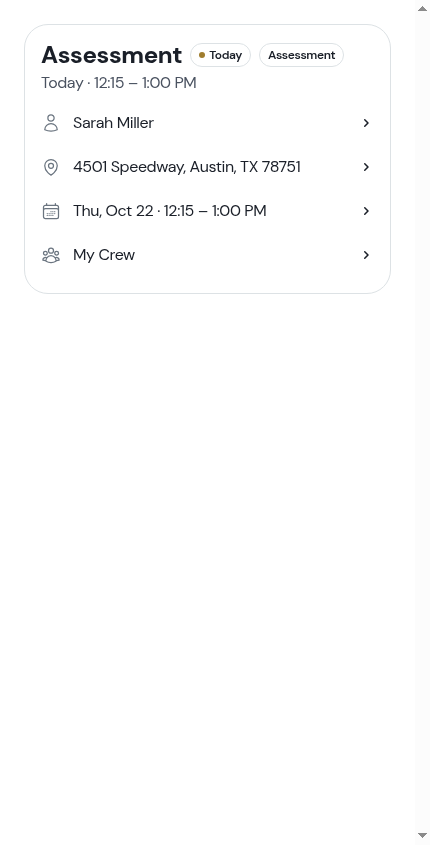Expand the date and time row chevron
The width and height of the screenshot is (430, 845).
(366, 211)
